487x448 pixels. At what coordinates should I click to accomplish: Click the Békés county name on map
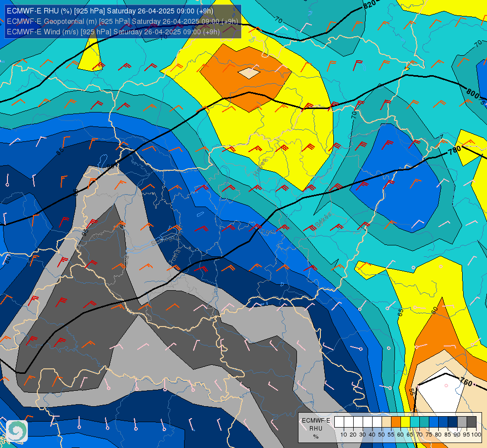(323, 221)
